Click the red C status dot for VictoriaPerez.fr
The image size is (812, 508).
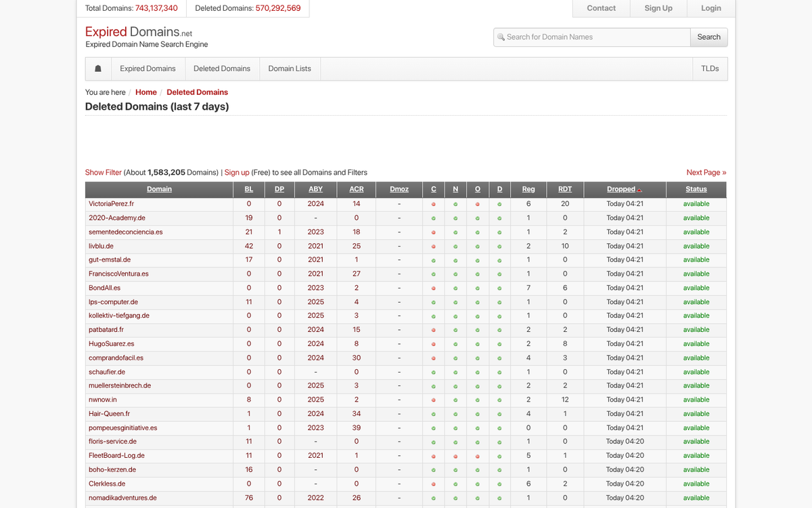pos(433,204)
